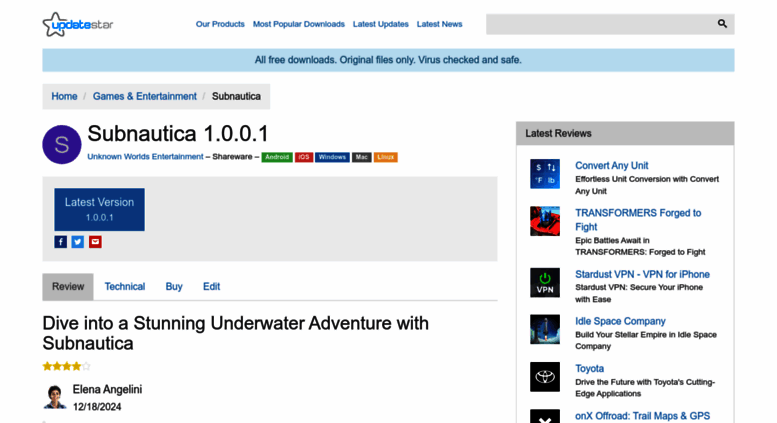Select the Linux platform badge
The width and height of the screenshot is (777, 423).
tap(386, 157)
